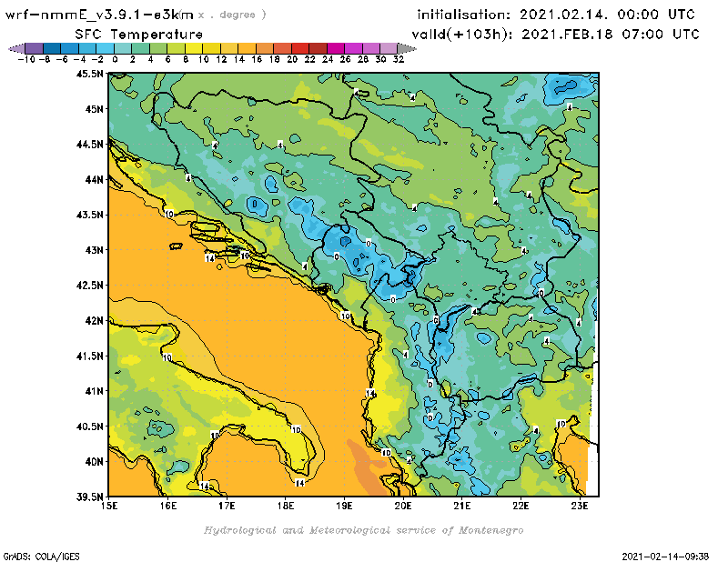Viewport: 728px width, 562px height.
Task: Click the dark yellow swatch between 10 and 12
Action: click(x=211, y=48)
